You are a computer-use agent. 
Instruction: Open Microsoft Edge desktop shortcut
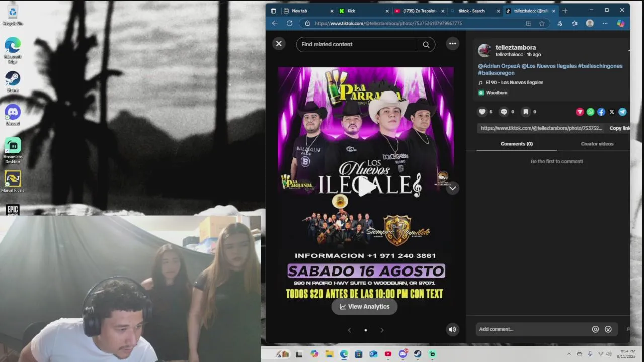click(13, 49)
